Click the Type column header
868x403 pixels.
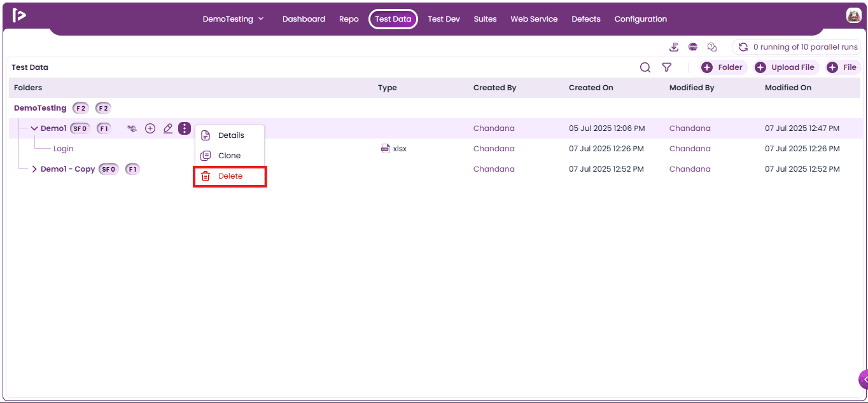(387, 88)
